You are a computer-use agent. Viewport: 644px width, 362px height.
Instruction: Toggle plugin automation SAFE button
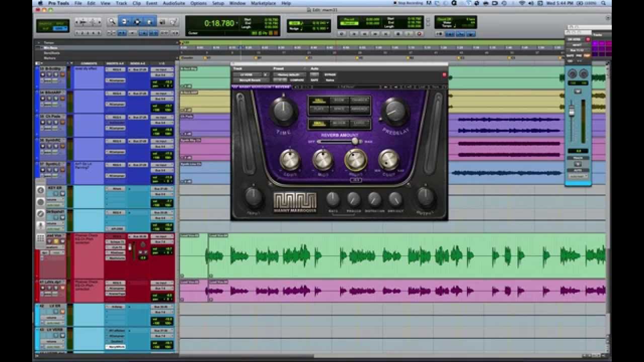click(x=314, y=80)
